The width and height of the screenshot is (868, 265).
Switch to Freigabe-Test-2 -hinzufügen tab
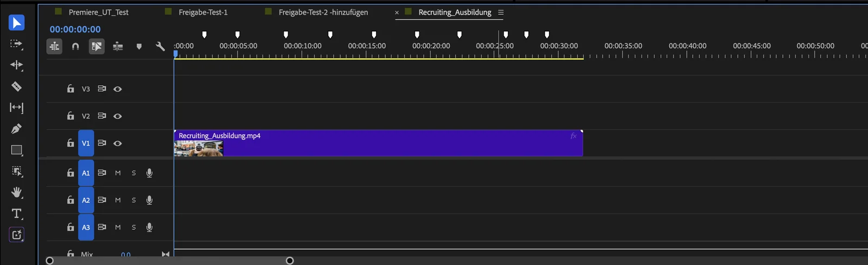[x=323, y=12]
